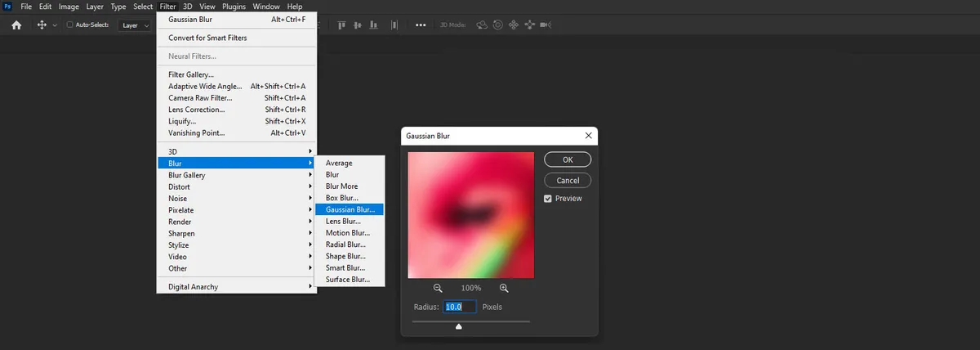Expand the Stylize submenu
980x350 pixels.
tap(237, 245)
